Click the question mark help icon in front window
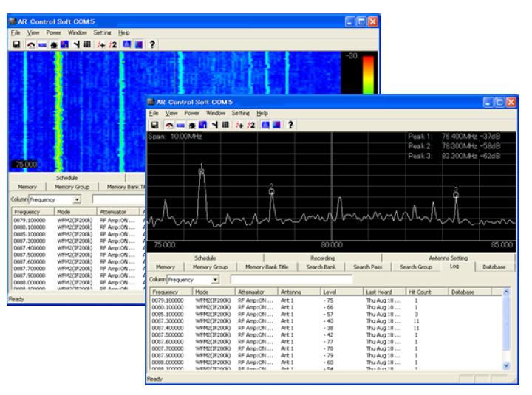The width and height of the screenshot is (532, 395). pos(290,124)
